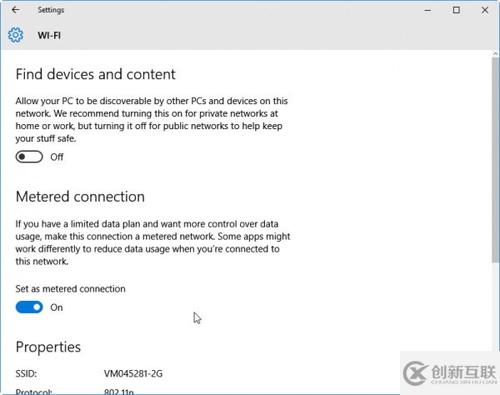The image size is (500, 395).
Task: Maximize the Settings window
Action: point(456,10)
